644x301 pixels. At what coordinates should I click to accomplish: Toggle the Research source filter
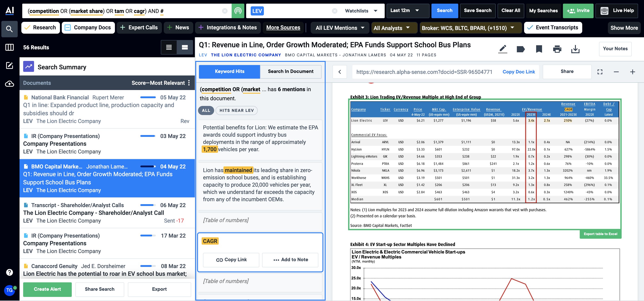40,28
